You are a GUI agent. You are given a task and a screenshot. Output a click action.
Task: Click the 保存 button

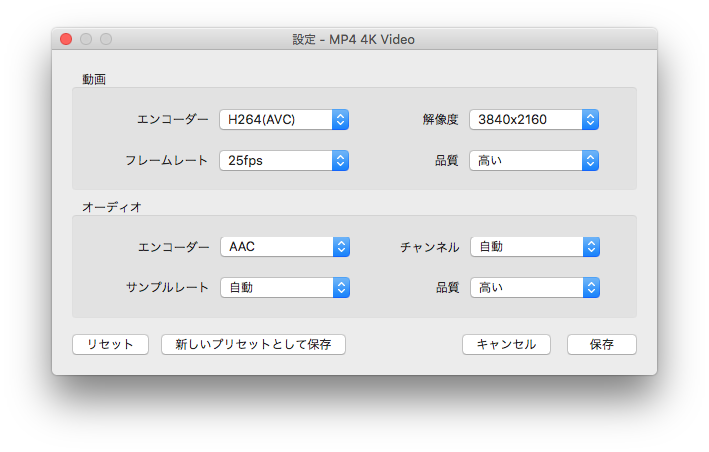[601, 344]
